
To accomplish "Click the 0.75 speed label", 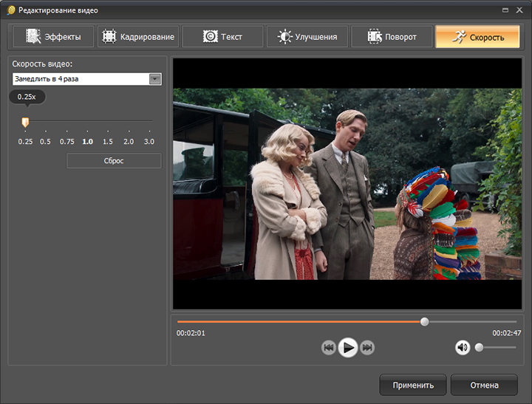I will coord(66,142).
